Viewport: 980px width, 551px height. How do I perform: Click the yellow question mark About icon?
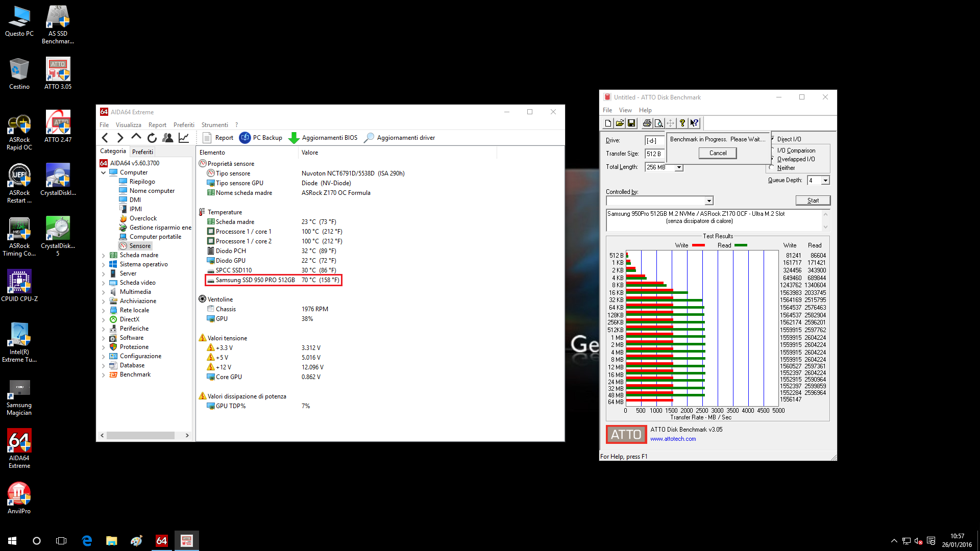click(682, 123)
